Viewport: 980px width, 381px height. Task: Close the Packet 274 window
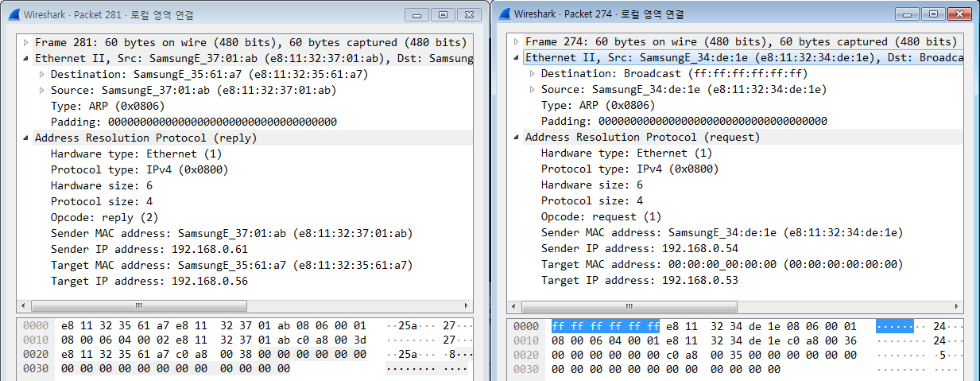(x=959, y=14)
